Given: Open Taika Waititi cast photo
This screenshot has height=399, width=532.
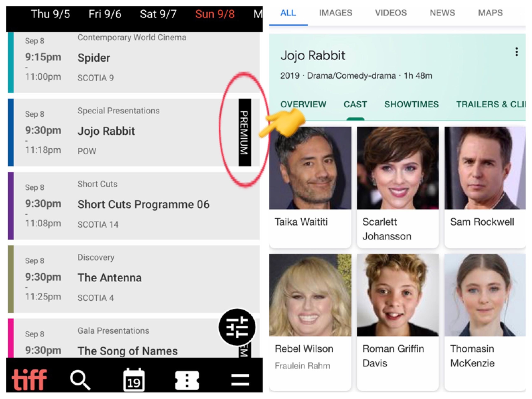Looking at the screenshot, I should 310,168.
